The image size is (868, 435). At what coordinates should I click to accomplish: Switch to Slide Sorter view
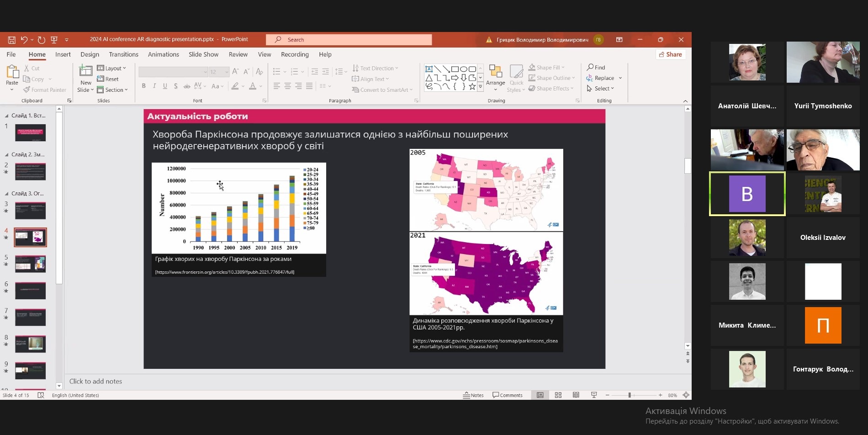click(558, 395)
